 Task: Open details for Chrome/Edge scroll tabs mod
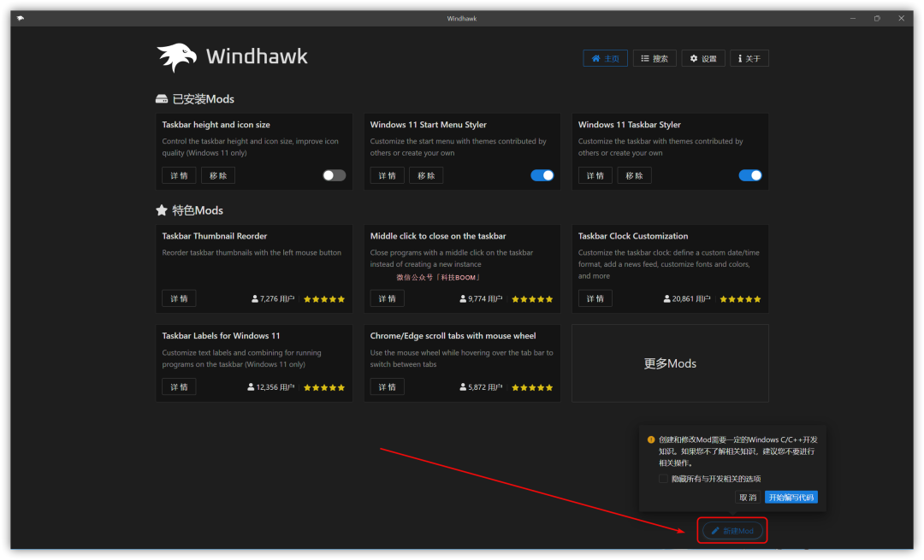387,387
